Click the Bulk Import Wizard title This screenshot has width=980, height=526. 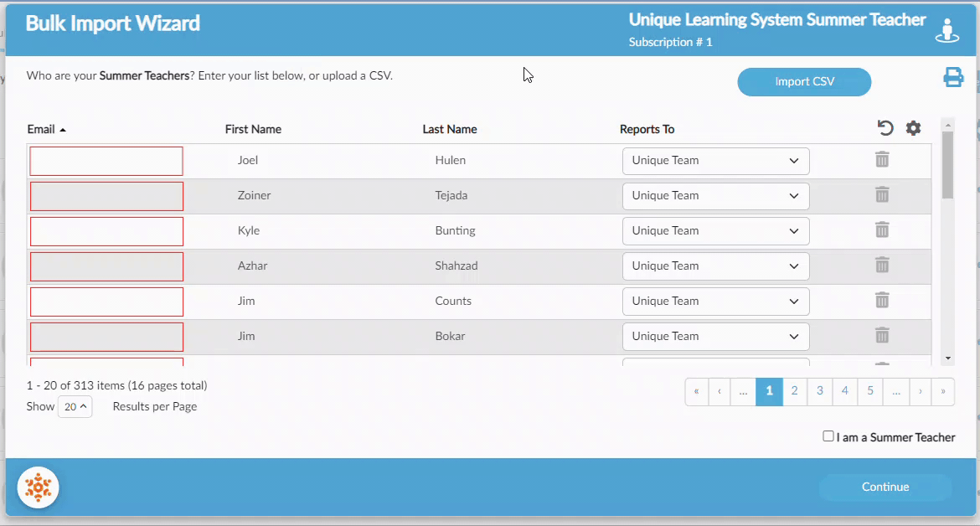pos(112,23)
